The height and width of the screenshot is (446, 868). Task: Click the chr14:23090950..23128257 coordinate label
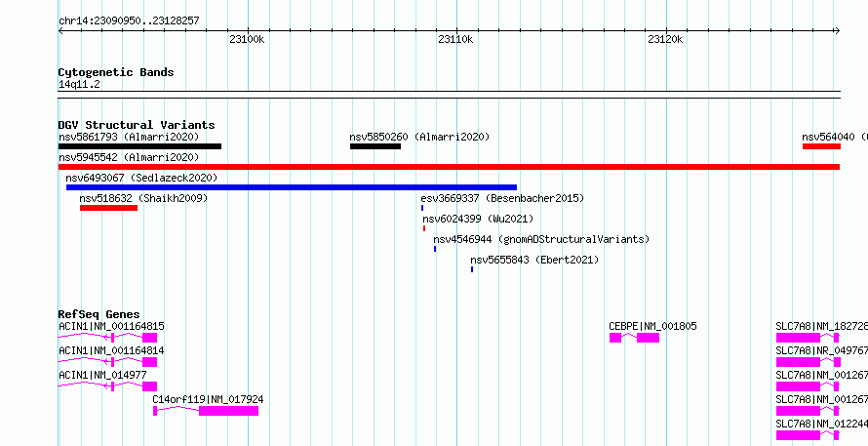(x=129, y=21)
